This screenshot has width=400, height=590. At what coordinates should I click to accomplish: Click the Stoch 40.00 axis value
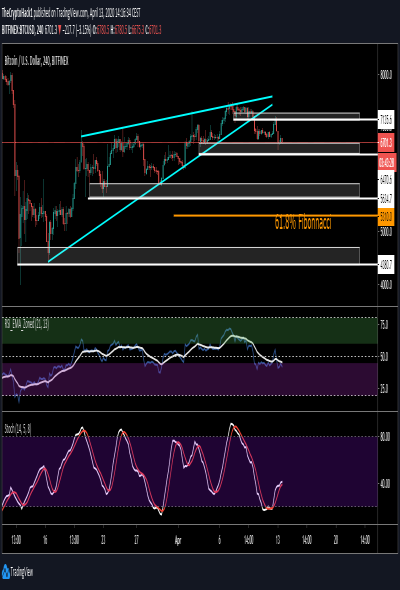point(385,484)
